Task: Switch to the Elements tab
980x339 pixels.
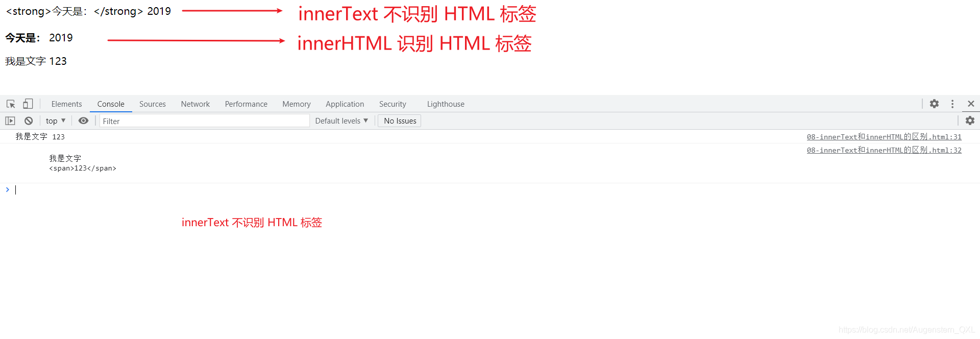Action: (66, 104)
